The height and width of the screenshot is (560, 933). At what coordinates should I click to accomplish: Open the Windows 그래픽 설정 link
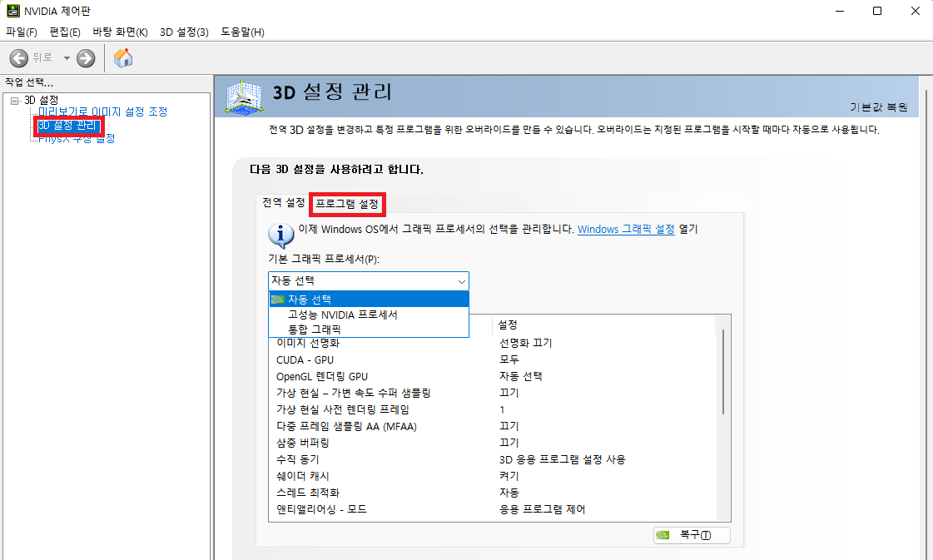[626, 229]
